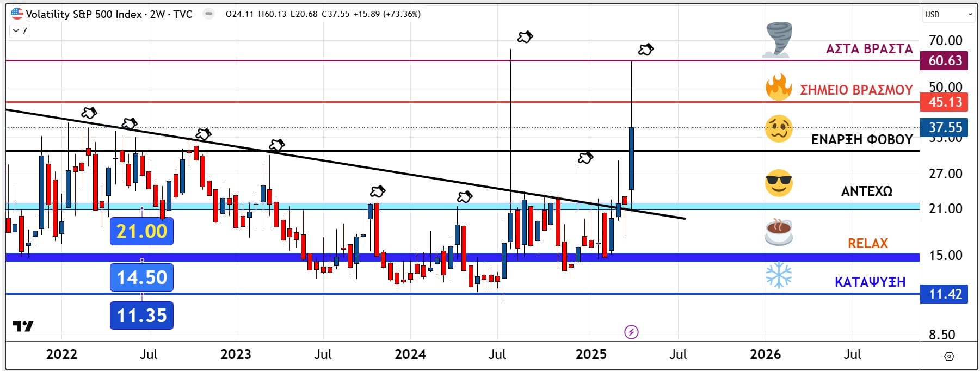980x371 pixels.
Task: Click the 70.00 value on the price scale
Action: point(945,40)
